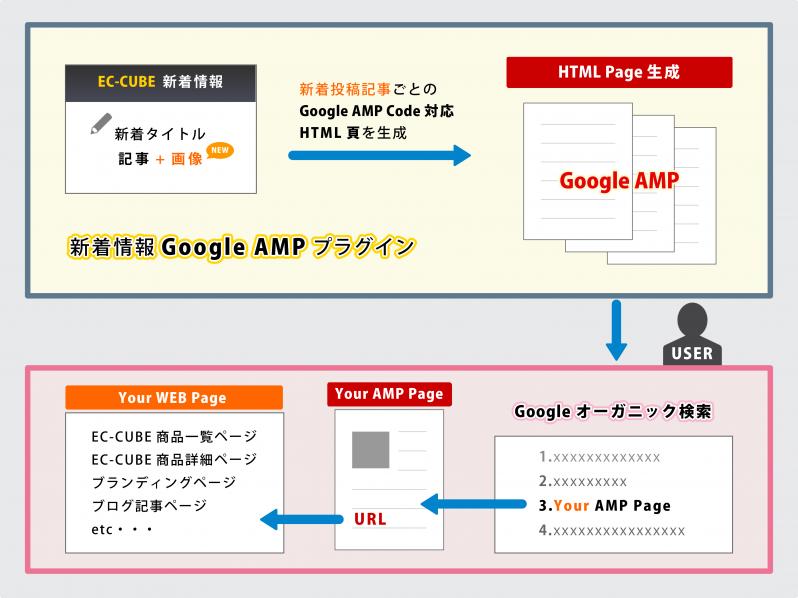Click ブランディングページ line
Image resolution: width=798 pixels, height=598 pixels.
point(164,482)
